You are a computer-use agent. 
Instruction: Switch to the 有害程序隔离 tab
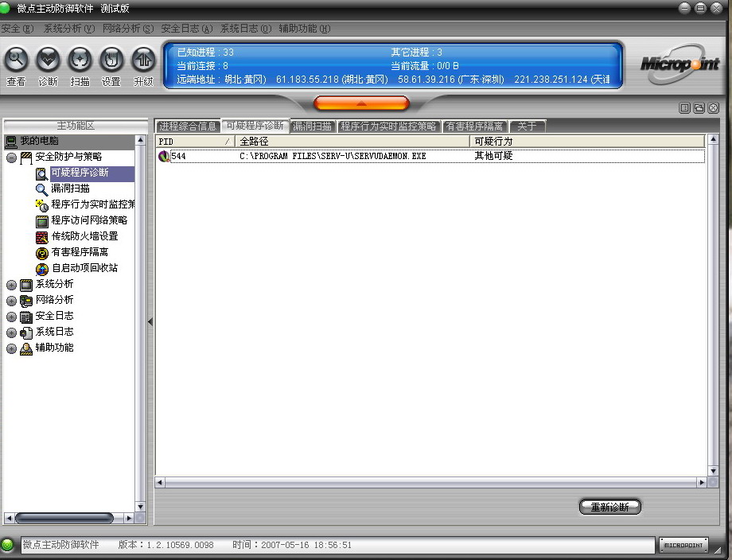(475, 126)
